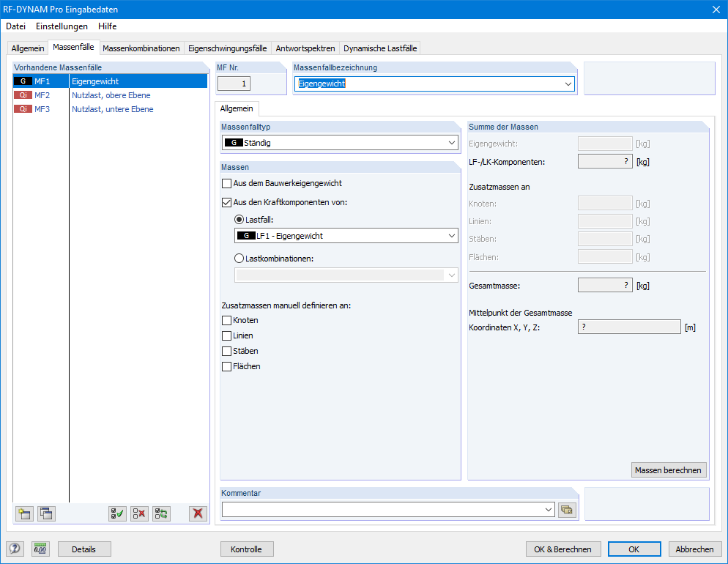Switch to the top-level Allgemein tab
The width and height of the screenshot is (728, 564).
[x=28, y=48]
